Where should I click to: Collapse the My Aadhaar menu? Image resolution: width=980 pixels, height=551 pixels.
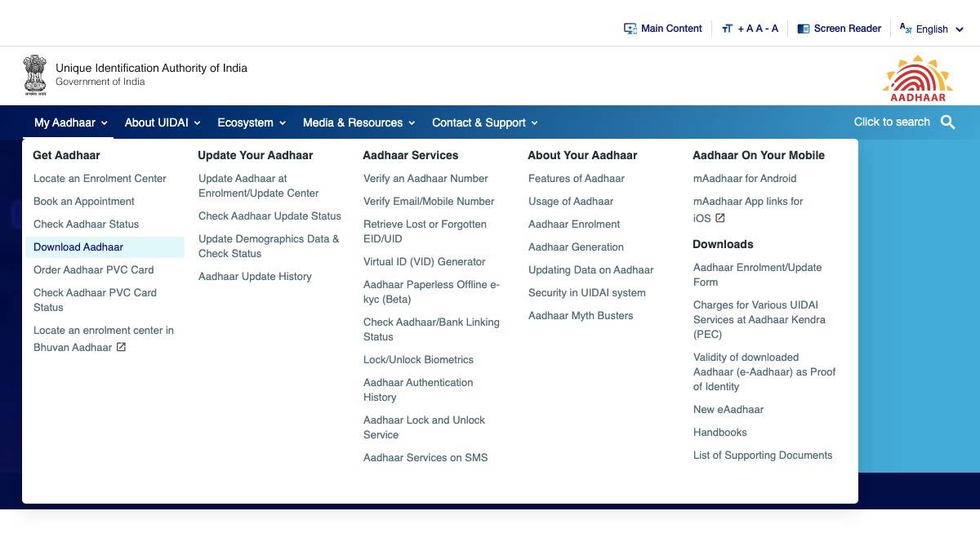(x=70, y=122)
